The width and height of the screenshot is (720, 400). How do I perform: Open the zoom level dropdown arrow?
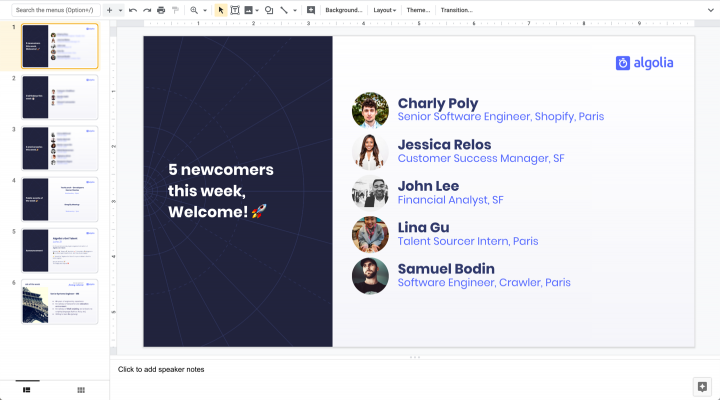(205, 10)
